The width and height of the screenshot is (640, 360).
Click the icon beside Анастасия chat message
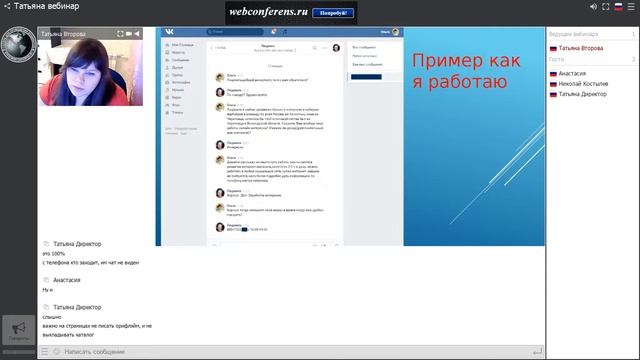(x=46, y=280)
